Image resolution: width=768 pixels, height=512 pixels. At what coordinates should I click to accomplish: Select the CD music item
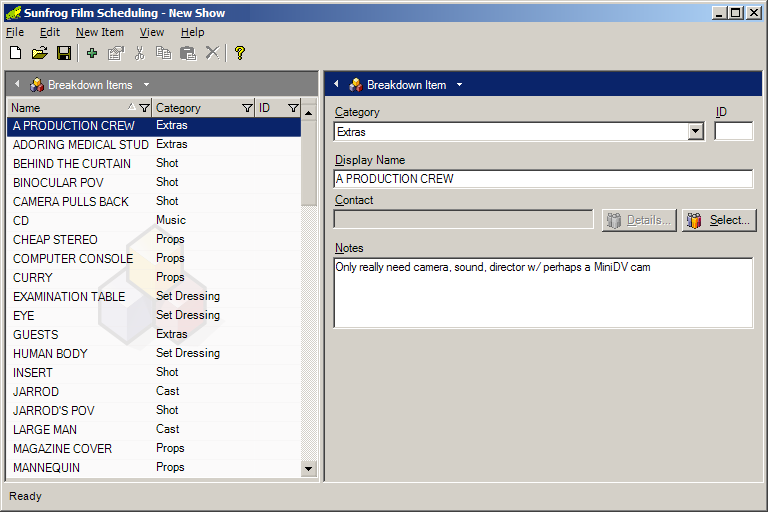154,220
